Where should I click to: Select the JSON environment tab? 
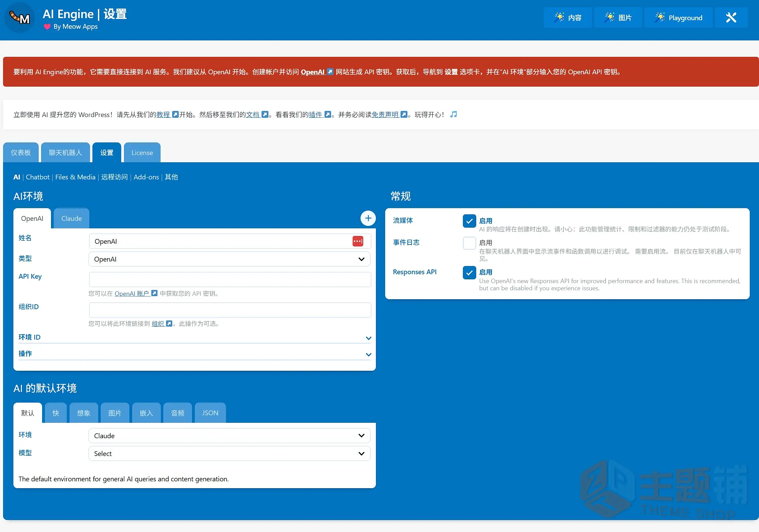point(210,413)
